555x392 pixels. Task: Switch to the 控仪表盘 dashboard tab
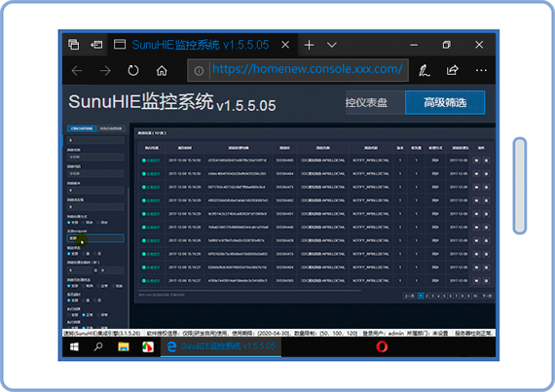[x=367, y=103]
